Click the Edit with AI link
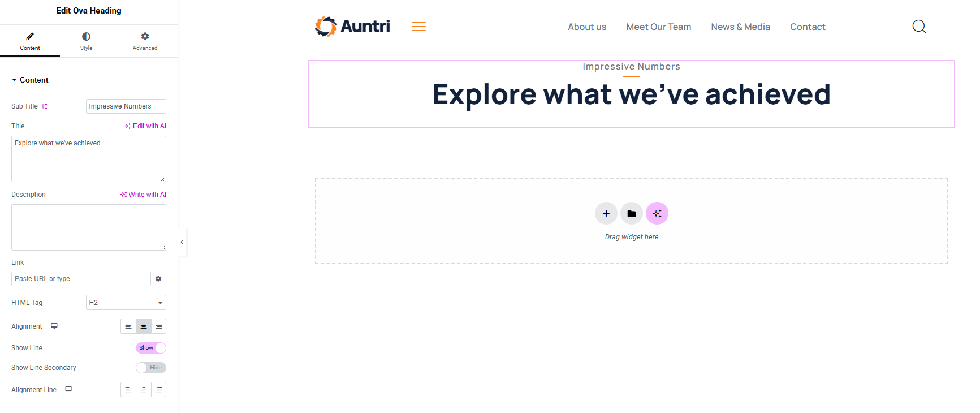Image resolution: width=980 pixels, height=413 pixels. (145, 126)
